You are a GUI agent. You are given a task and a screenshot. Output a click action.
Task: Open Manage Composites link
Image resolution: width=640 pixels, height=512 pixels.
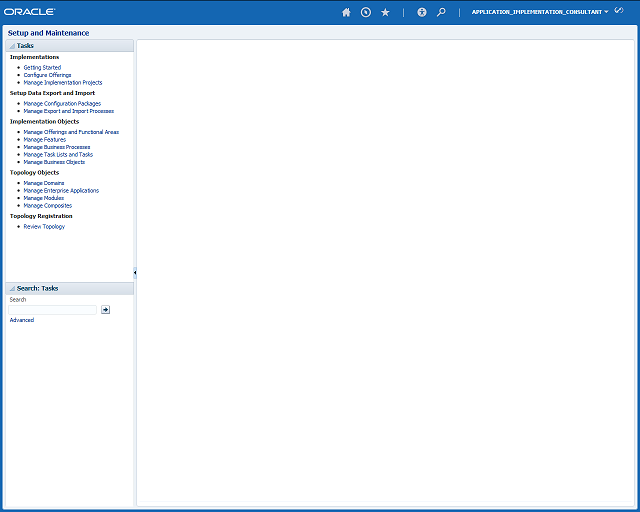(x=48, y=205)
